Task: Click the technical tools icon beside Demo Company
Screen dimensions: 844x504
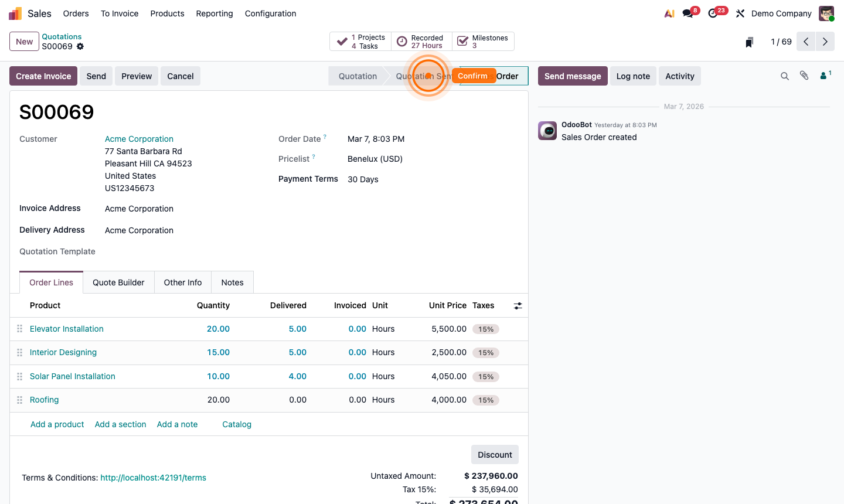Action: point(740,13)
